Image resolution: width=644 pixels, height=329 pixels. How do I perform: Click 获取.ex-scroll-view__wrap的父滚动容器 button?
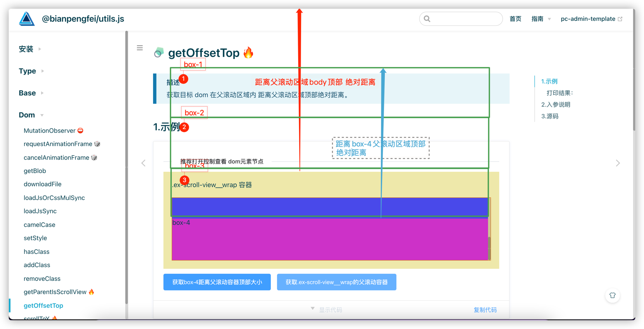pos(336,282)
